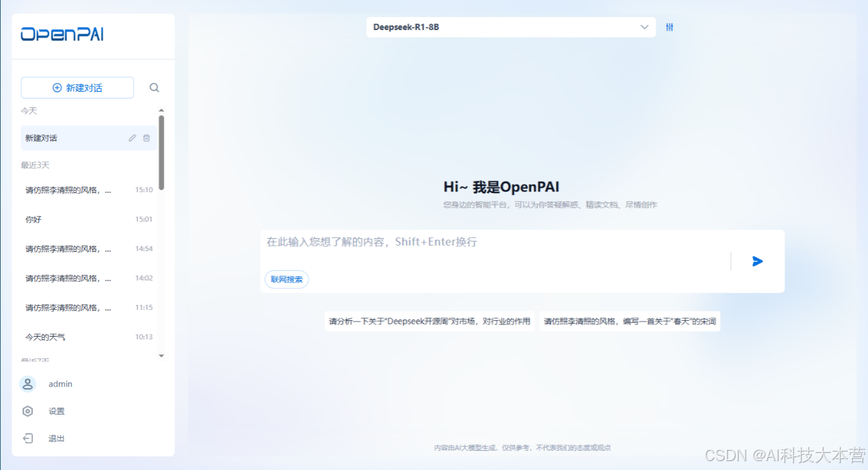Click the 今天 section label

29,111
